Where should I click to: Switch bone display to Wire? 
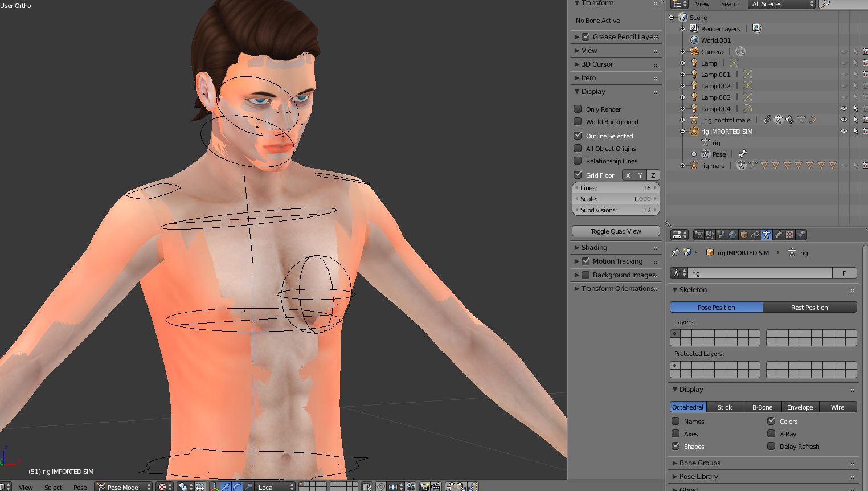838,407
